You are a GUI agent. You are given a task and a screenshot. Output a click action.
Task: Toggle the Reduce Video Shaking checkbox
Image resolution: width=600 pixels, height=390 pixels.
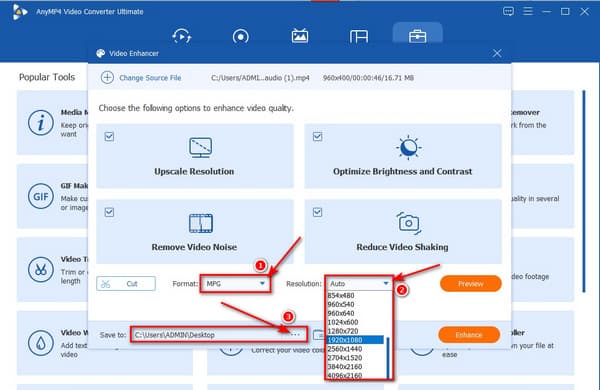click(x=318, y=212)
